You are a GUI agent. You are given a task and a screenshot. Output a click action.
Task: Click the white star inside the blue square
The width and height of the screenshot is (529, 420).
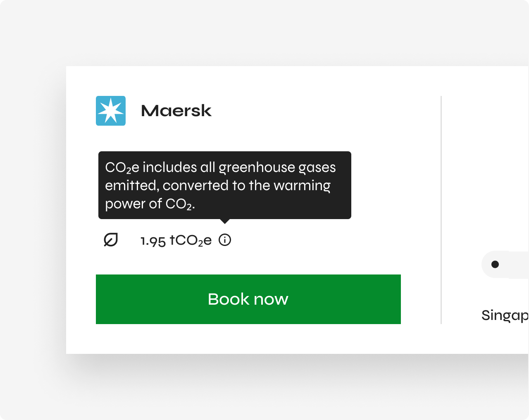click(110, 110)
